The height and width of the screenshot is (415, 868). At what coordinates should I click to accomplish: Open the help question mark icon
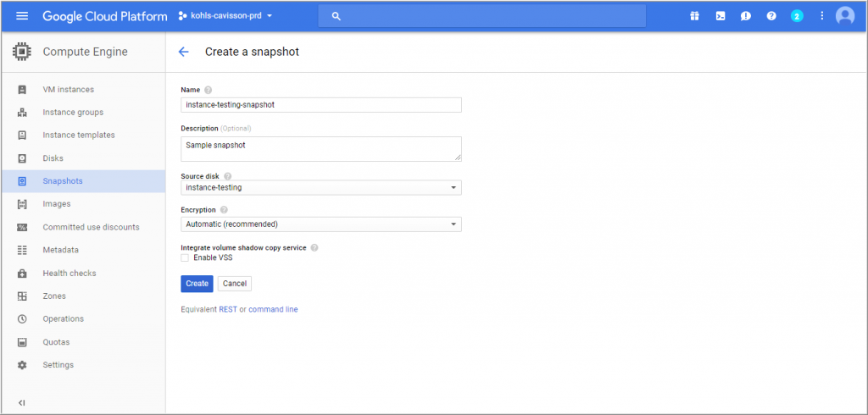771,16
